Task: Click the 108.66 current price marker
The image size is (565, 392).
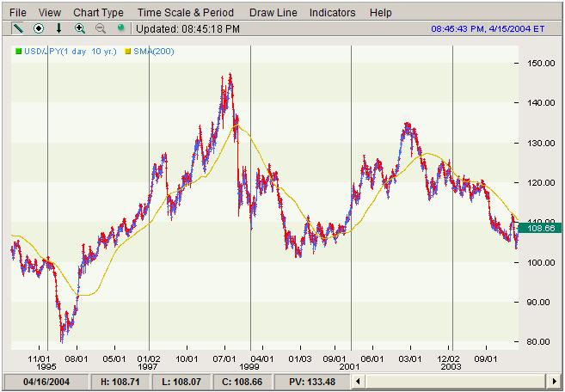Action: [540, 228]
